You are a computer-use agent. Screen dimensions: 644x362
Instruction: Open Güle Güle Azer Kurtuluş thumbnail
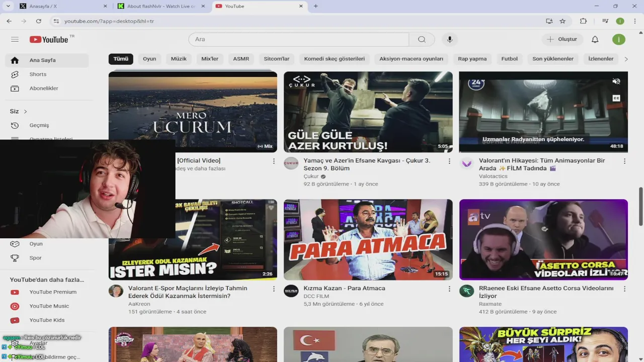[368, 112]
